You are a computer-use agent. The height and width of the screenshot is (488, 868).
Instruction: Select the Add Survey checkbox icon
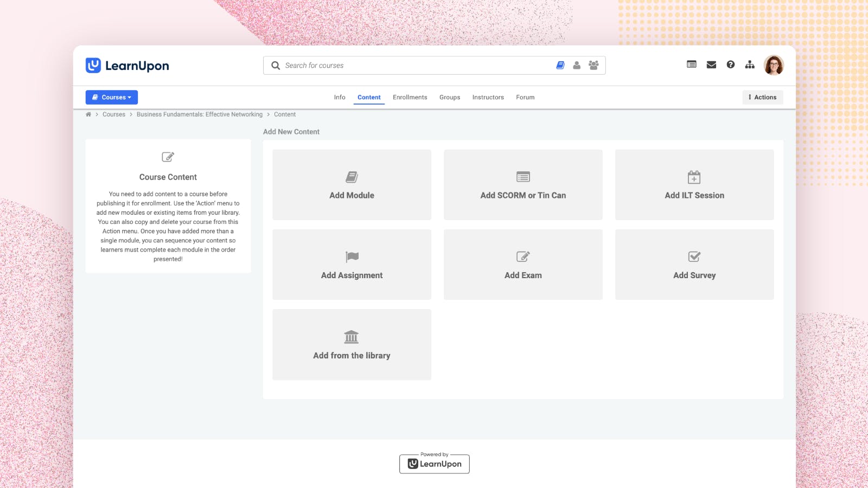tap(694, 256)
